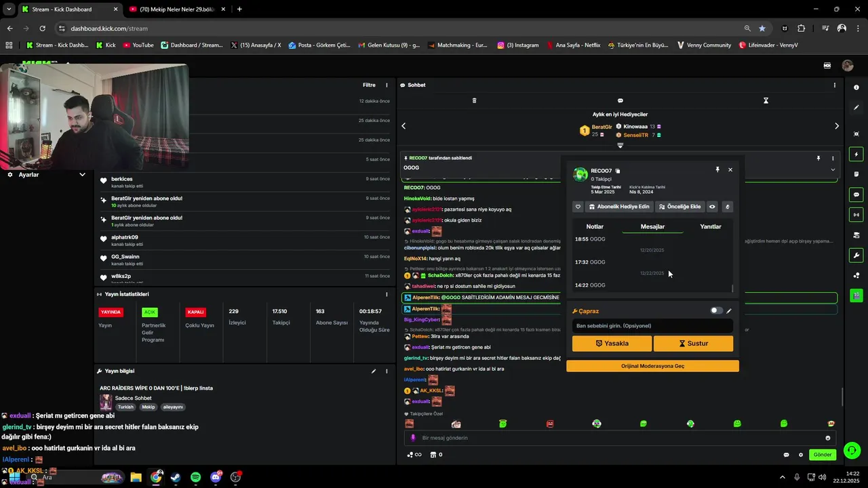868x488 pixels.
Task: Open the Sohbet panel three-dot menu
Action: (x=834, y=85)
